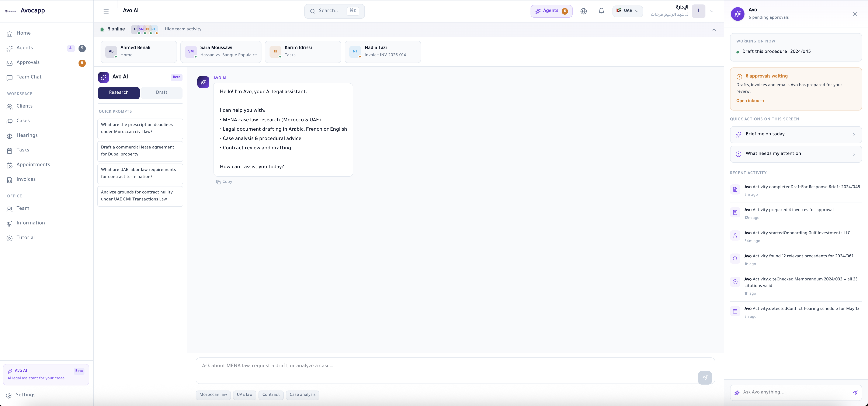
Task: Open Approvals in the sidebar
Action: [46, 63]
